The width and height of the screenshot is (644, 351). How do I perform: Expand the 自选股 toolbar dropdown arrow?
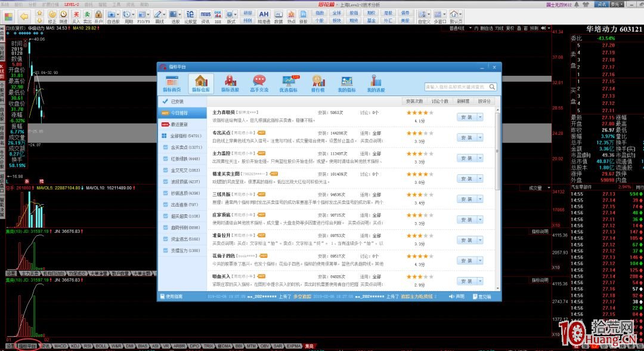click(x=118, y=15)
